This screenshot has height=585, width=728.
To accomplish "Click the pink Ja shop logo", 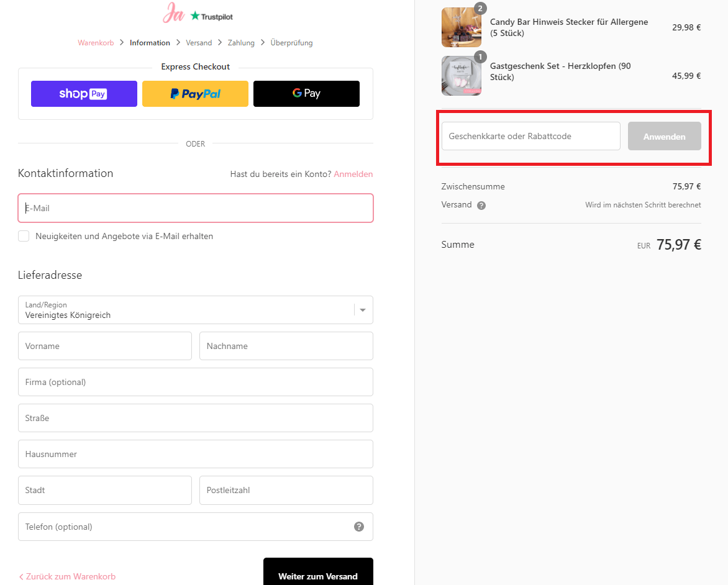I will [174, 12].
